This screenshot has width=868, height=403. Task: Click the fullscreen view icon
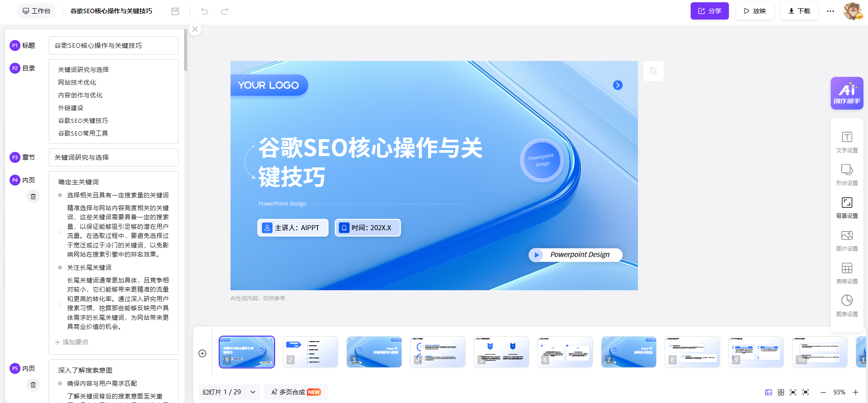806,392
